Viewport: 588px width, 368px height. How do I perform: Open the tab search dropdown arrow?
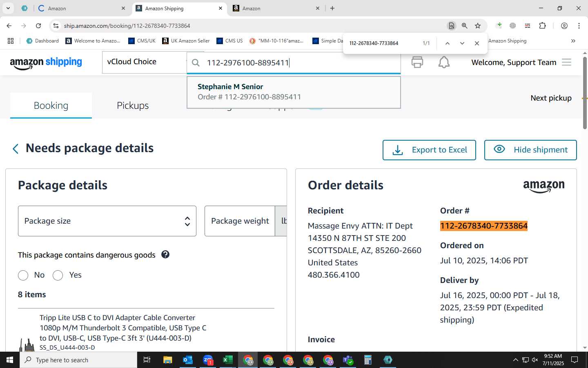[x=8, y=8]
